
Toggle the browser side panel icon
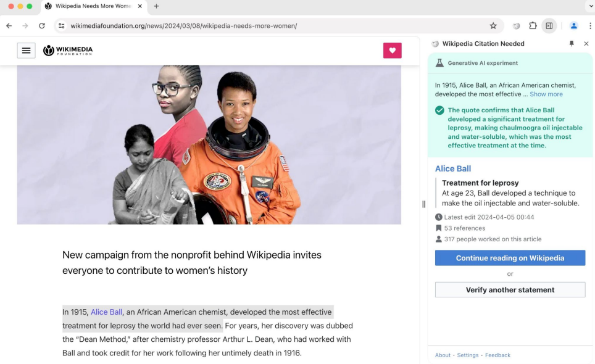[549, 26]
